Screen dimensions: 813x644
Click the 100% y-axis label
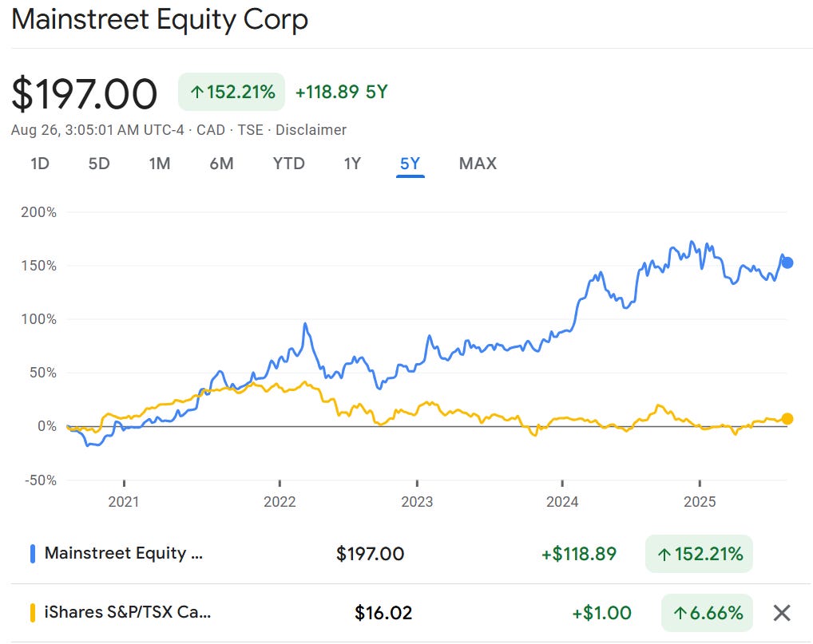tap(38, 319)
